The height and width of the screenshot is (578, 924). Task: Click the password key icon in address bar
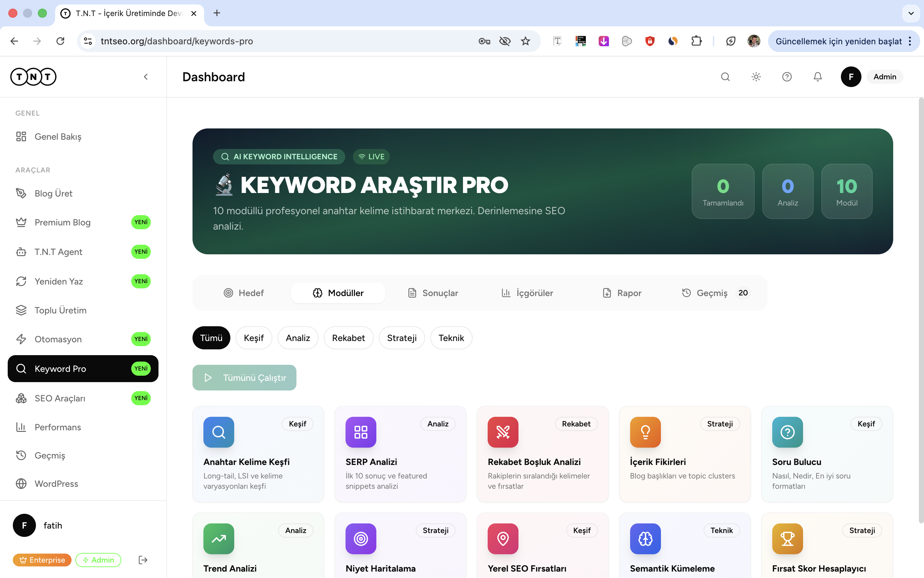484,41
